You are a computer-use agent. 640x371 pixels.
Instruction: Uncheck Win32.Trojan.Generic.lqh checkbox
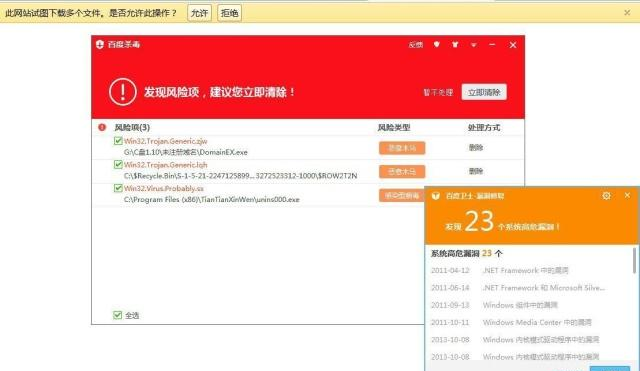point(118,164)
